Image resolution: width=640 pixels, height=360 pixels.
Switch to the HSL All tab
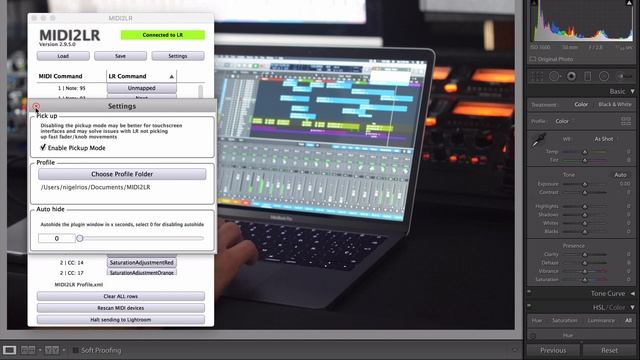(628, 320)
